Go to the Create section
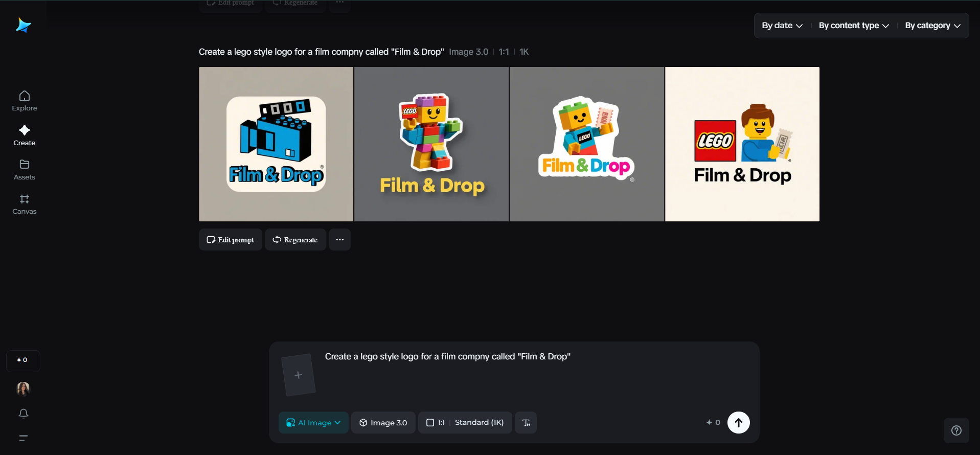 [25, 135]
